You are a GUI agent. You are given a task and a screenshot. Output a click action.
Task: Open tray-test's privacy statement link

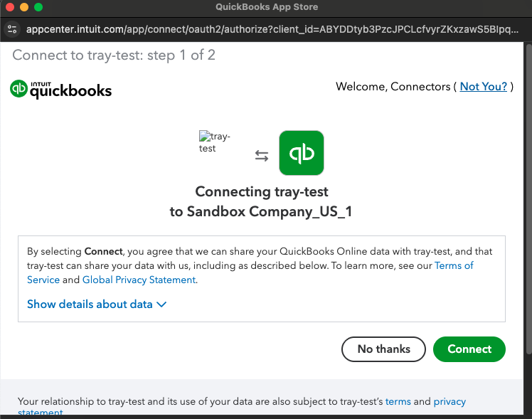449,401
